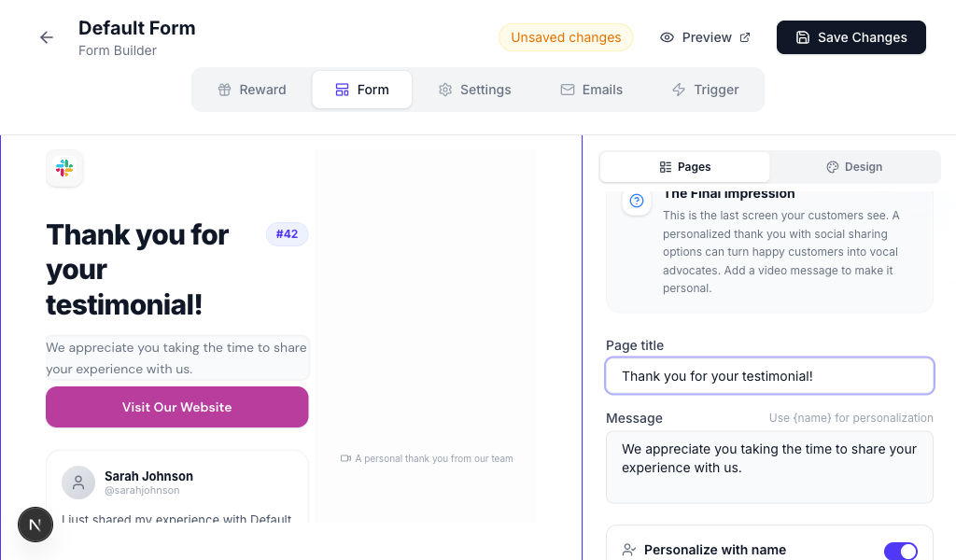Click the #42 badge
The height and width of the screenshot is (560, 956).
click(287, 234)
